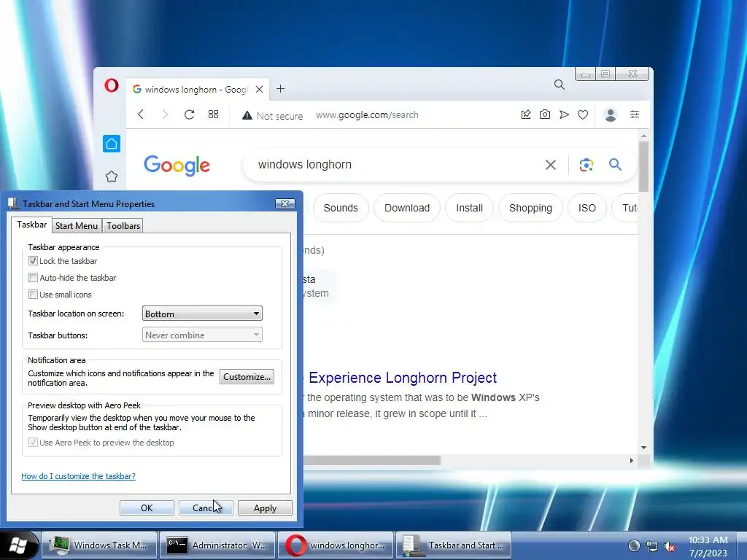Add page to bookmarks with heart icon
Screen dimensions: 747x560
pyautogui.click(x=583, y=114)
